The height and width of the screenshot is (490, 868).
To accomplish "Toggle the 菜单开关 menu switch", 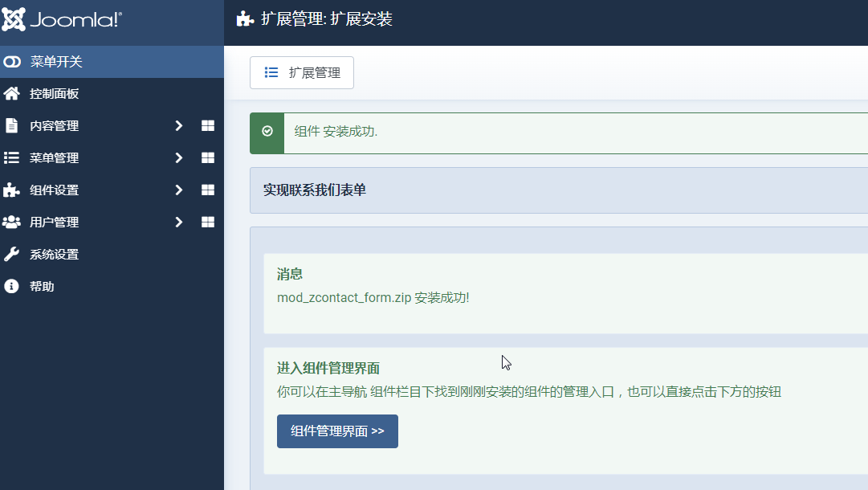I will pos(112,62).
